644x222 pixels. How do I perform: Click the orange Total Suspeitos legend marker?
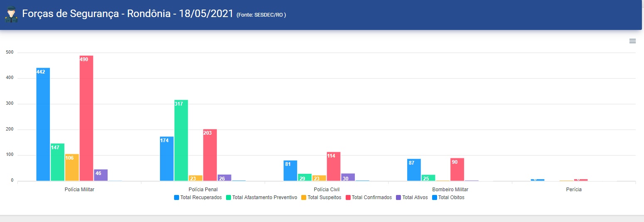tap(304, 198)
